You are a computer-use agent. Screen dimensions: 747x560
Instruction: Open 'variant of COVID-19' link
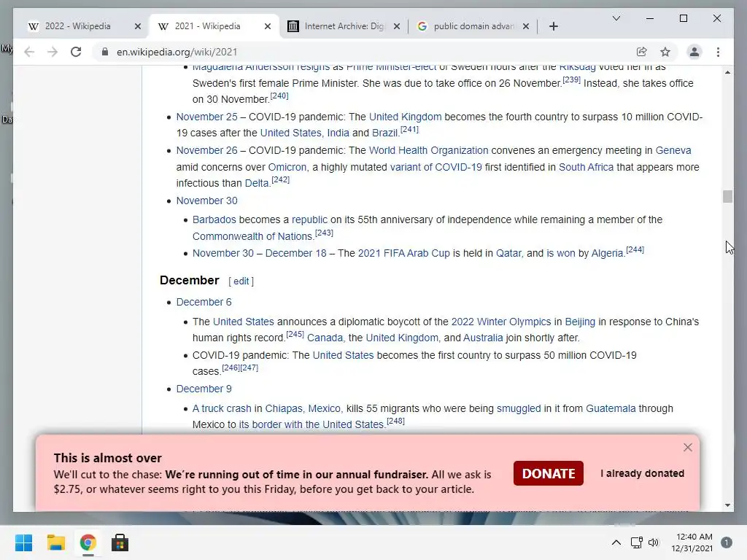point(436,167)
